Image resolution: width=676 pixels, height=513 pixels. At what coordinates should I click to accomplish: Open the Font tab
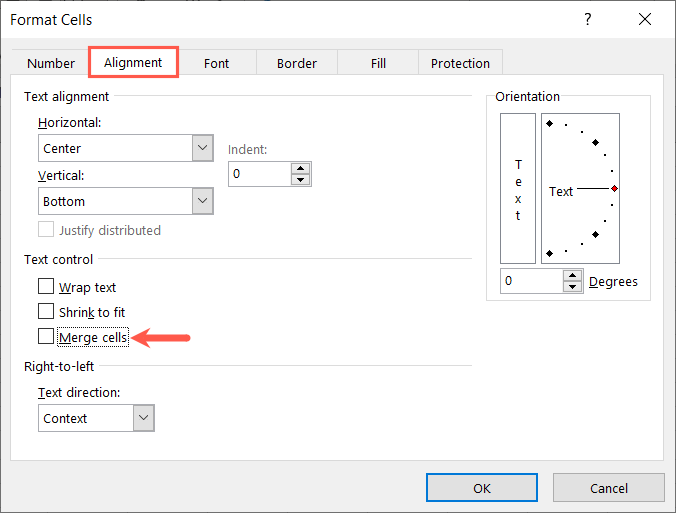(x=216, y=63)
